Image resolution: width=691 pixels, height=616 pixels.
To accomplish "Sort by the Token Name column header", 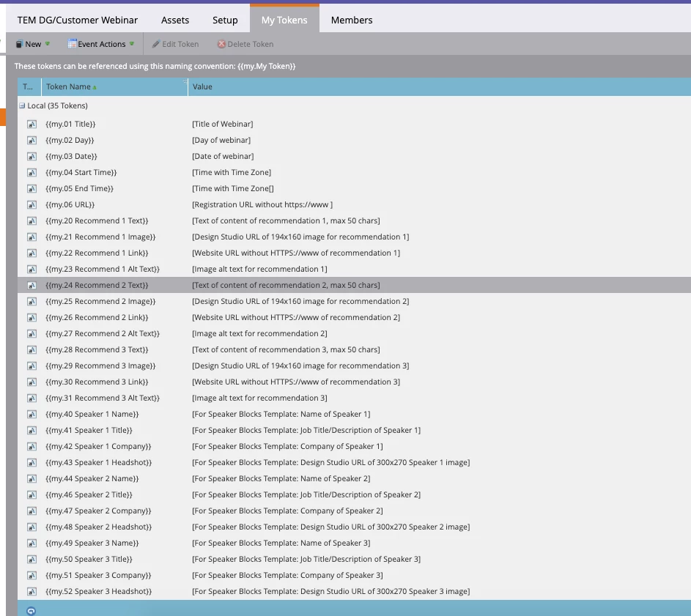I will click(114, 87).
